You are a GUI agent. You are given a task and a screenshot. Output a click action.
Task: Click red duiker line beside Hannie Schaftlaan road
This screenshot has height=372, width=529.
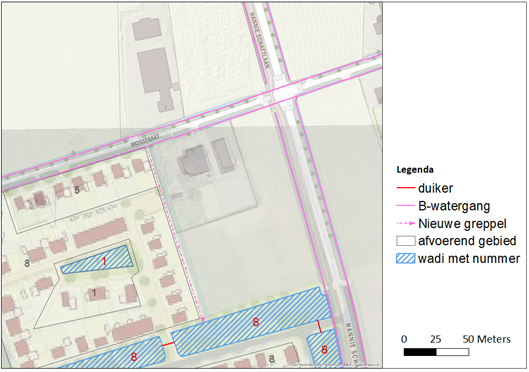[319, 326]
